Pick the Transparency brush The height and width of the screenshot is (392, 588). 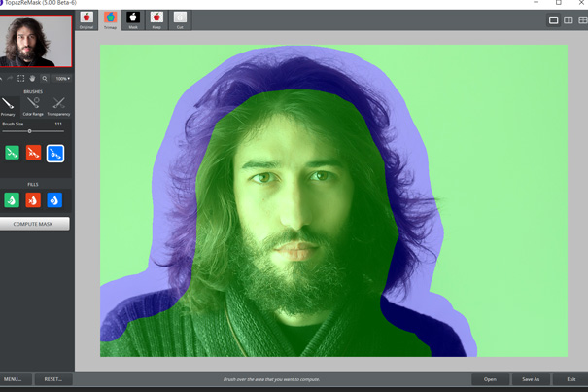(x=58, y=107)
